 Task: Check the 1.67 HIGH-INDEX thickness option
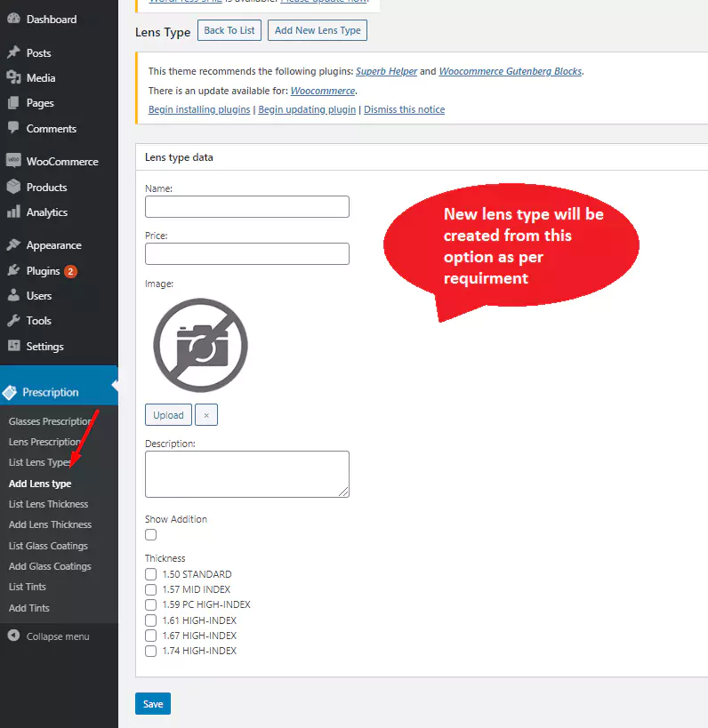150,636
